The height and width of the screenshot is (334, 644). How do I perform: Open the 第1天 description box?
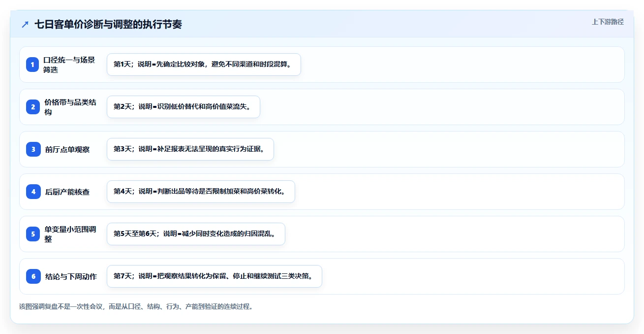[x=204, y=65]
